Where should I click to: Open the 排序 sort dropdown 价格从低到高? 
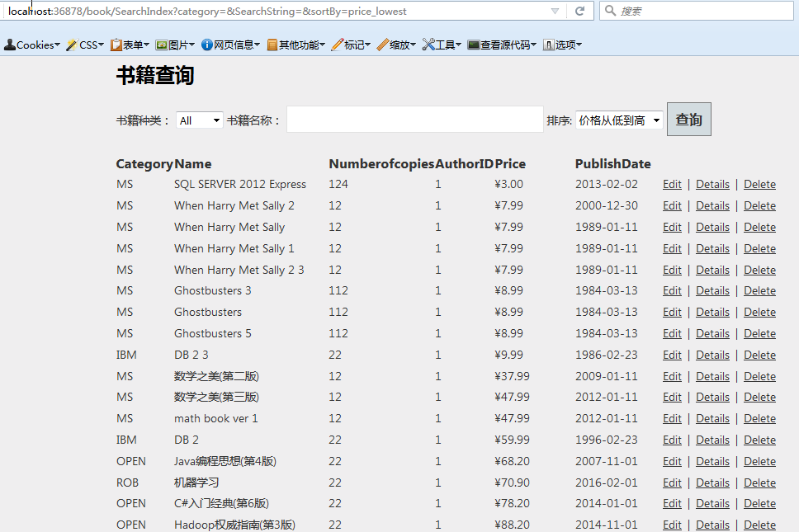pos(619,120)
